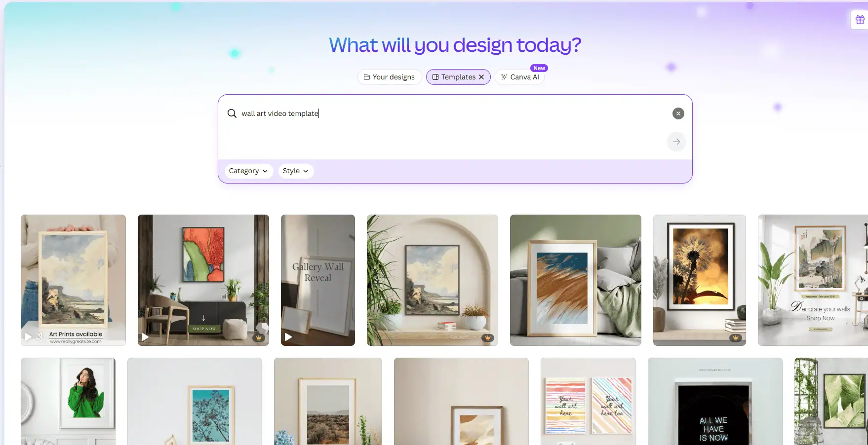
Task: Click the gift box icon
Action: click(860, 20)
